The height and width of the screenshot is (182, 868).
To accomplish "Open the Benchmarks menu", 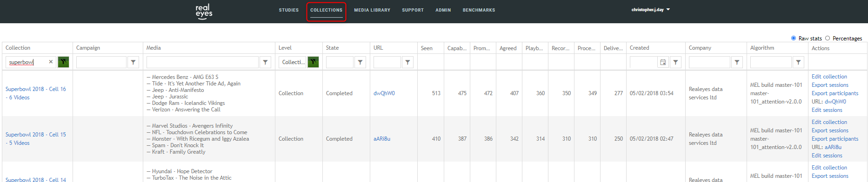I will tap(479, 10).
